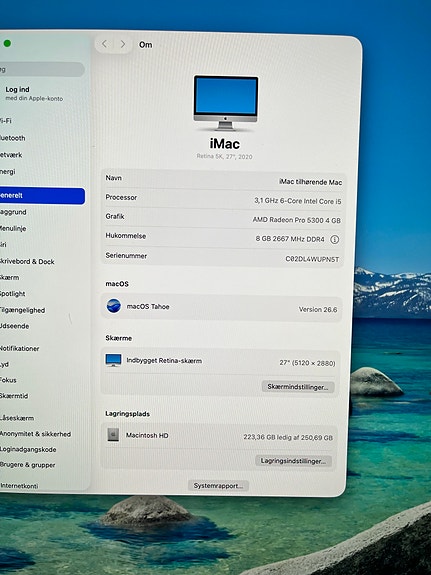Open Lagringsindstillinger button
The image size is (431, 575).
(x=293, y=461)
